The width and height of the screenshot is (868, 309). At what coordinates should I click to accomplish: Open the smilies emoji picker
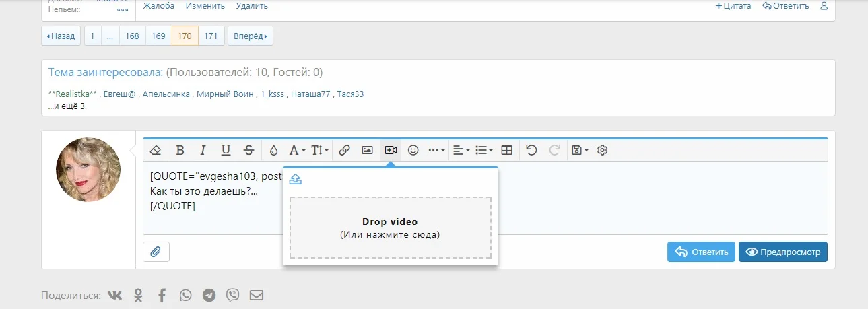[x=413, y=150]
